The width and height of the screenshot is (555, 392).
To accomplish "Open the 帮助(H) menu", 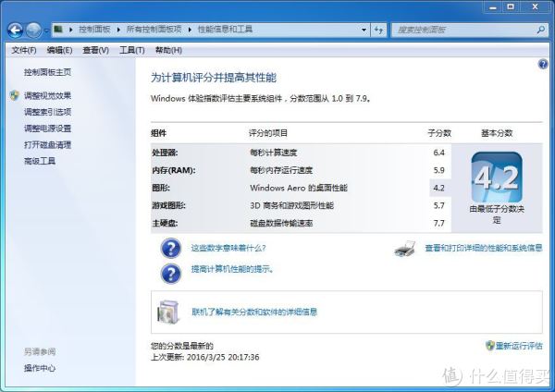I will point(168,50).
